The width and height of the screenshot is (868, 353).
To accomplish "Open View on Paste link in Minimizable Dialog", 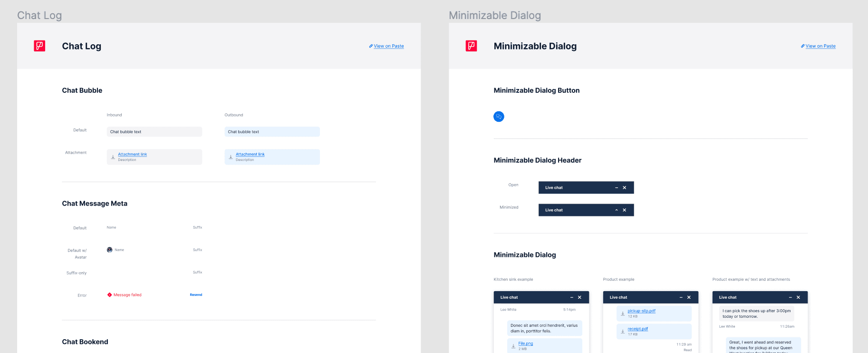I will (820, 46).
